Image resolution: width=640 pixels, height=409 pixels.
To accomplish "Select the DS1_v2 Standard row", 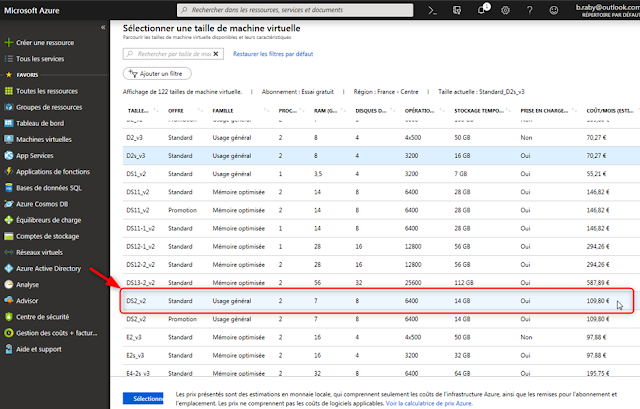I will (x=381, y=174).
